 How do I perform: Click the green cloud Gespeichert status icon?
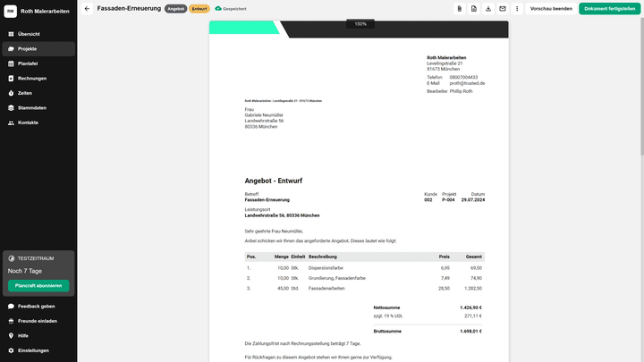[218, 8]
